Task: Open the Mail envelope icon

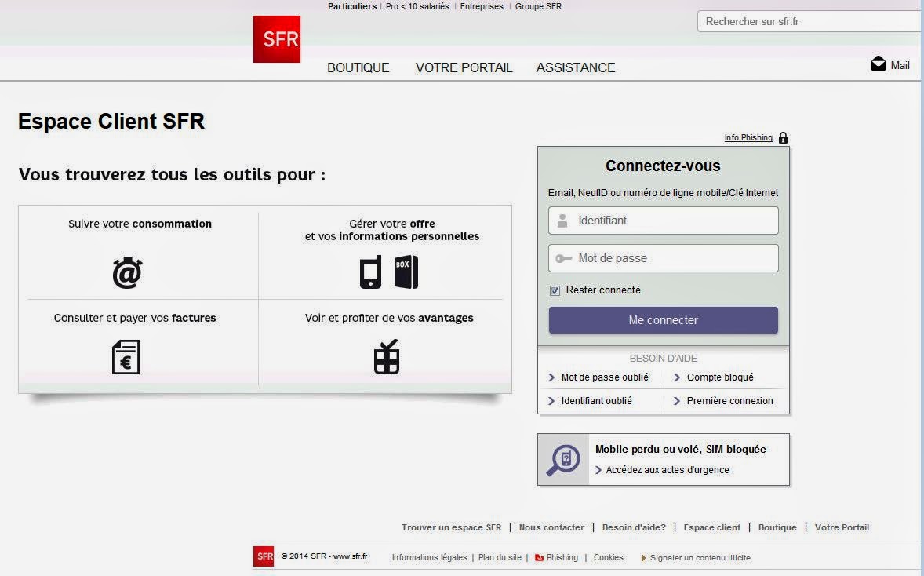Action: tap(878, 64)
